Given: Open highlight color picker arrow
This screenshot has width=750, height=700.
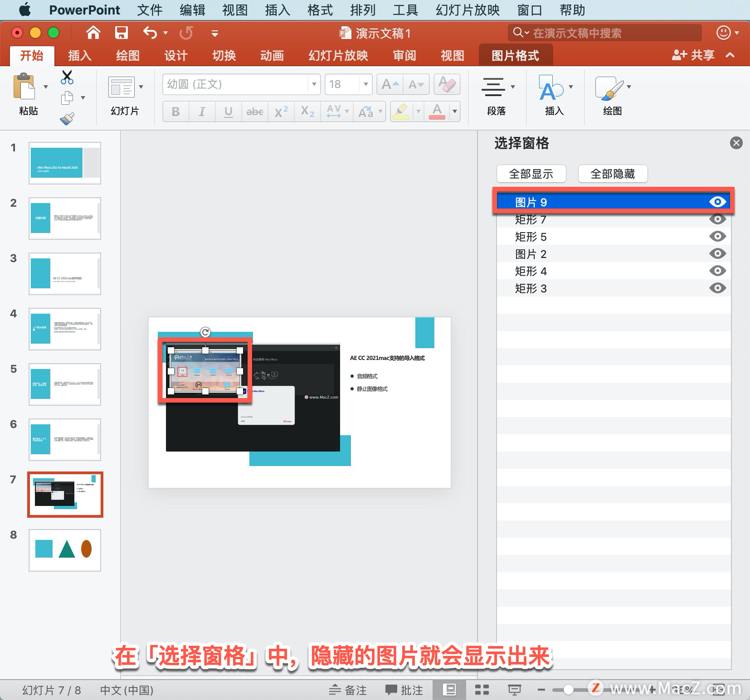Looking at the screenshot, I should pos(418,112).
